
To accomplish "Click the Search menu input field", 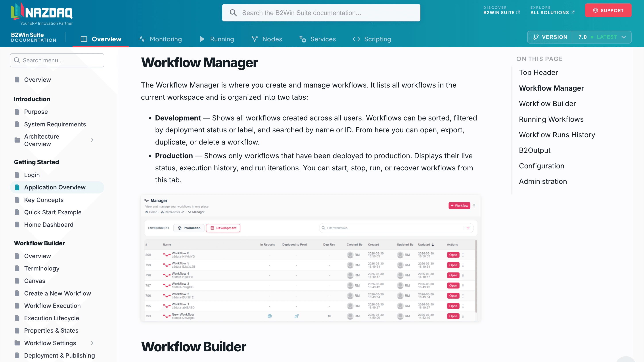I will pos(57,60).
